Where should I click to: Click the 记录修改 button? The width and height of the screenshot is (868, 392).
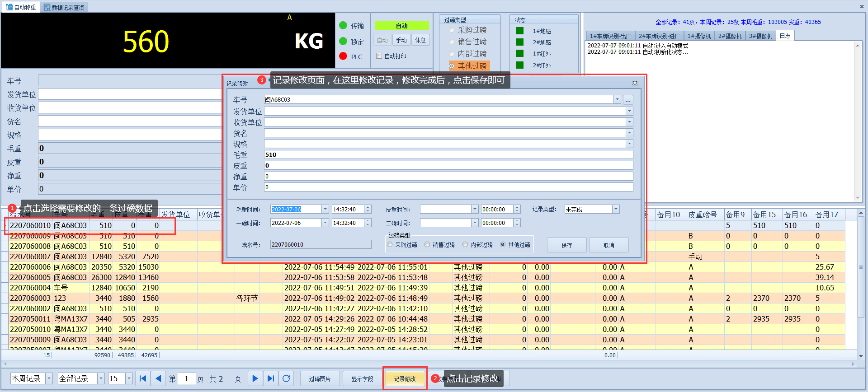[405, 378]
